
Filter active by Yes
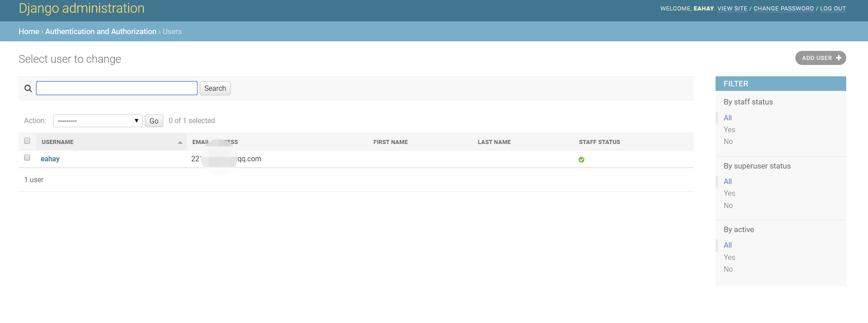point(729,257)
